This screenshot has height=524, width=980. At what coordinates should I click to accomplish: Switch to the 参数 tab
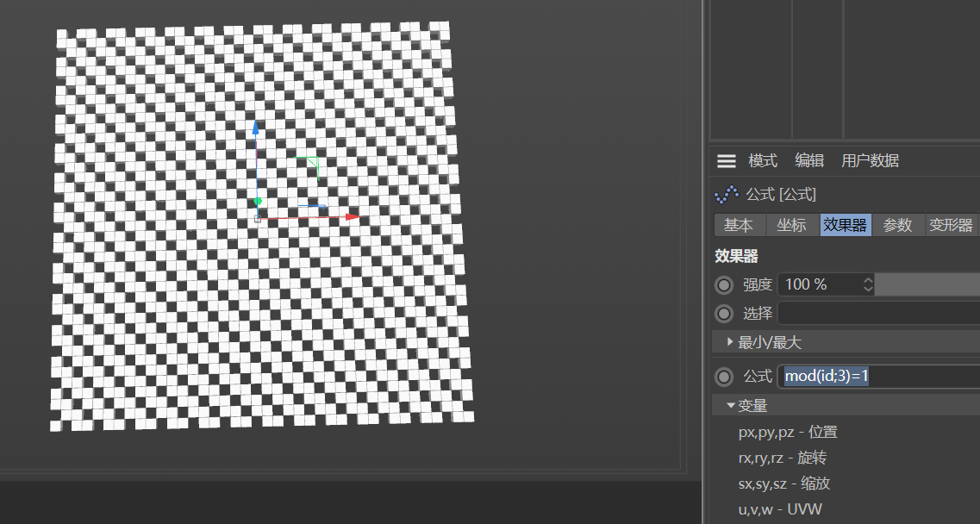pos(897,225)
